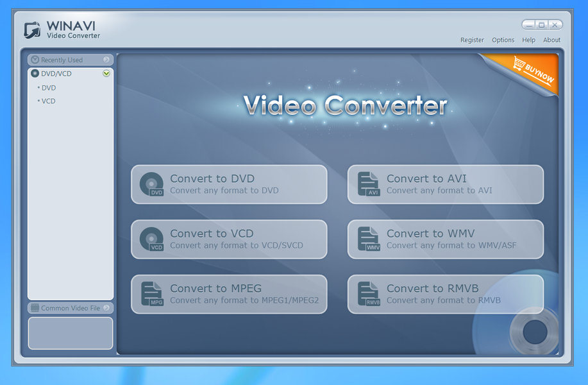The height and width of the screenshot is (385, 588).
Task: Open the Options menu
Action: (503, 40)
